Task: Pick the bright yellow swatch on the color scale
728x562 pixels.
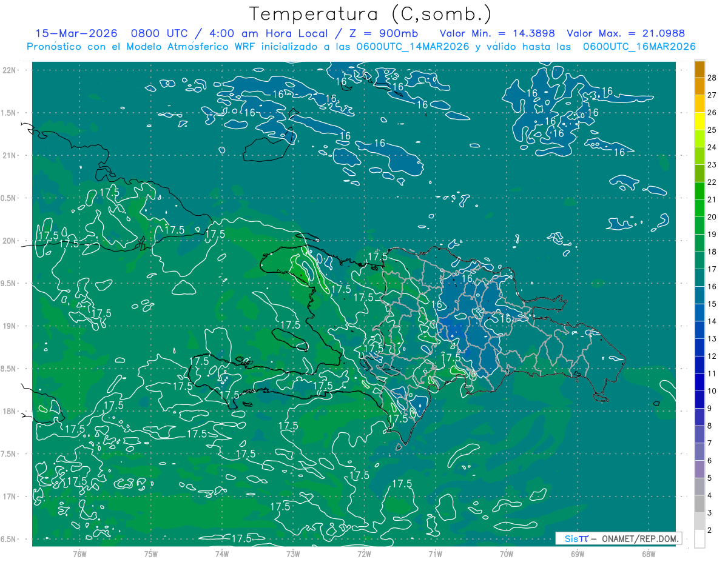Action: [x=699, y=122]
